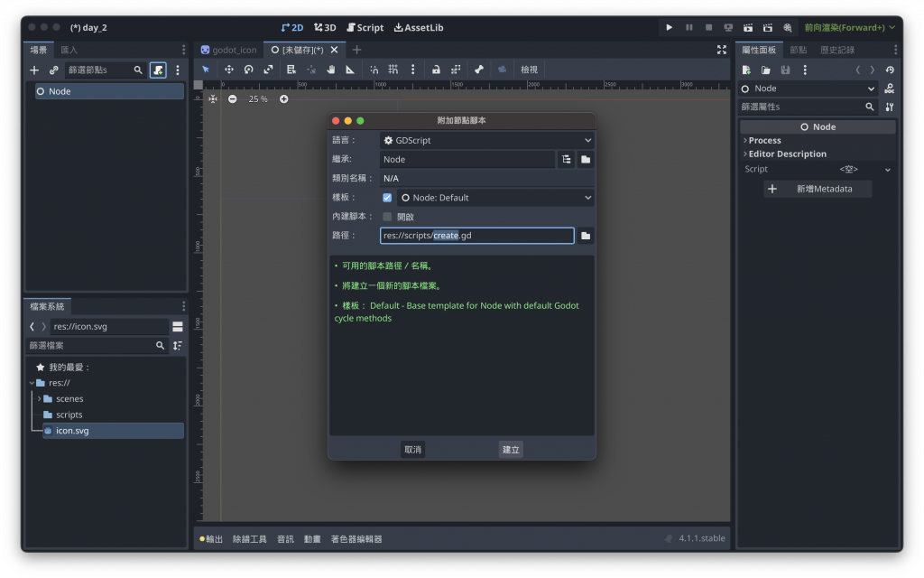Select the Move Mode tool
The height and width of the screenshot is (578, 924).
coord(228,70)
